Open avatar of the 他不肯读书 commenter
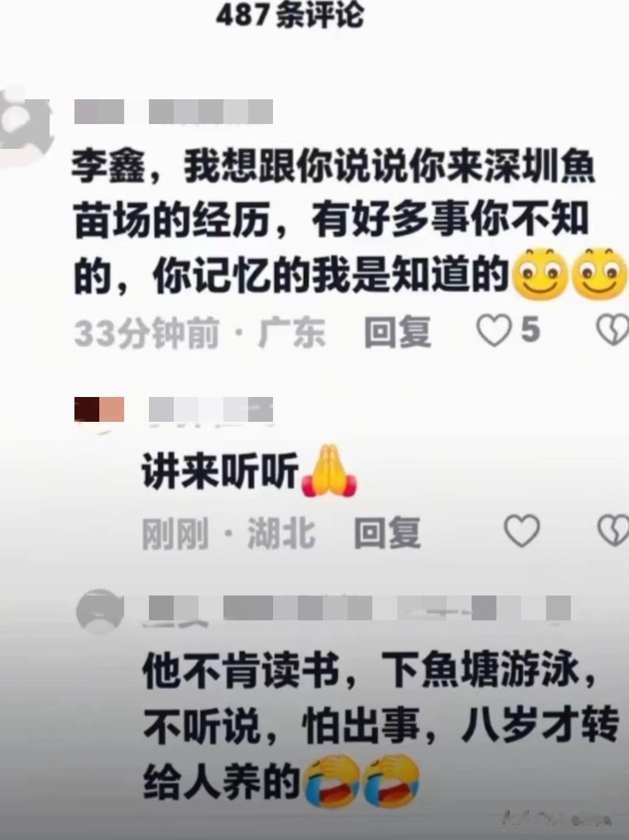The width and height of the screenshot is (629, 840). (x=100, y=611)
